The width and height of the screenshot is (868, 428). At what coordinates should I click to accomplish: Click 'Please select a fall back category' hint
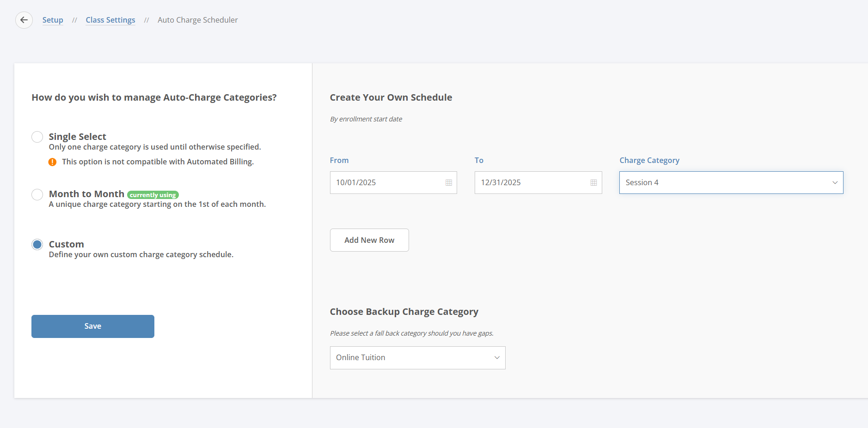(412, 333)
